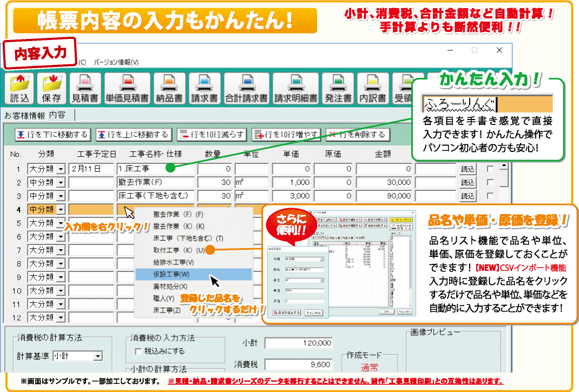
Task: Expand the 中分類 dropdown on row 4
Action: [x=60, y=210]
